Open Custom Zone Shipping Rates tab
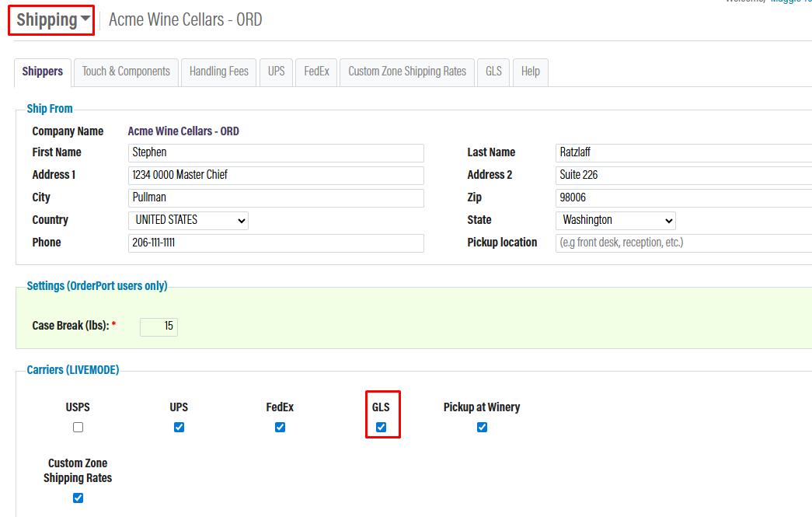The image size is (812, 517). pyautogui.click(x=407, y=72)
